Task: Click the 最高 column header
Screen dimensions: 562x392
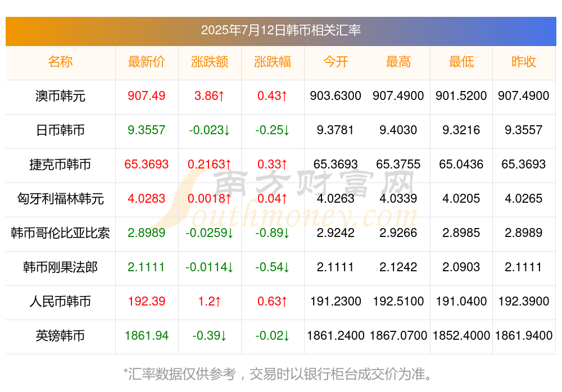Action: tap(398, 62)
